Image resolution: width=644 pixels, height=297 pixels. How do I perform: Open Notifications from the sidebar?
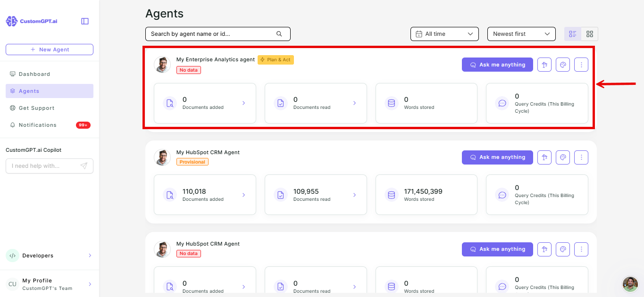coord(50,125)
